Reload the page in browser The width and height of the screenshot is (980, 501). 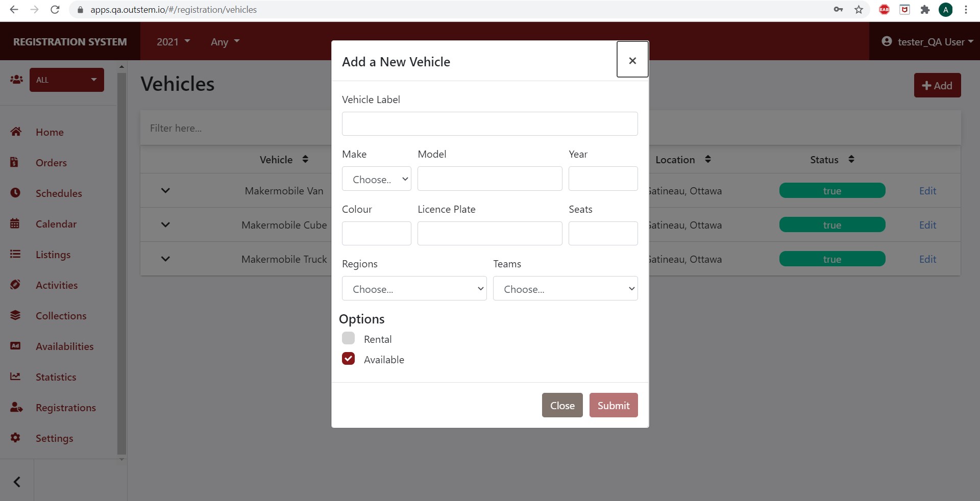(x=55, y=10)
